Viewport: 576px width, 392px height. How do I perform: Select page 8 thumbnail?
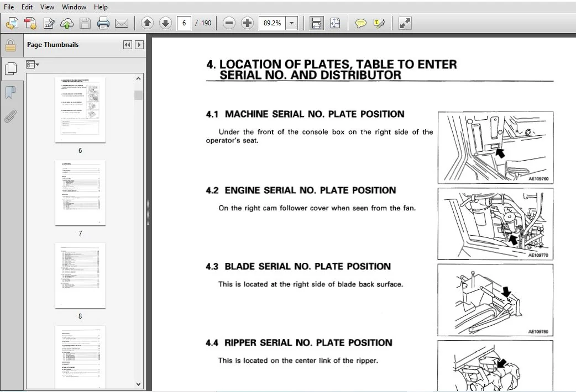(81, 276)
